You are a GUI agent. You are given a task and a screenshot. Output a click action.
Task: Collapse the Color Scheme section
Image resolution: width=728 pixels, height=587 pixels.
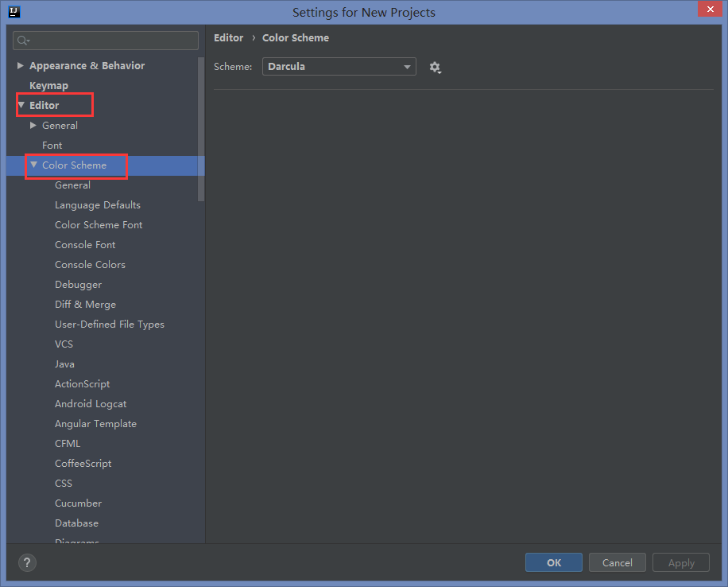33,165
